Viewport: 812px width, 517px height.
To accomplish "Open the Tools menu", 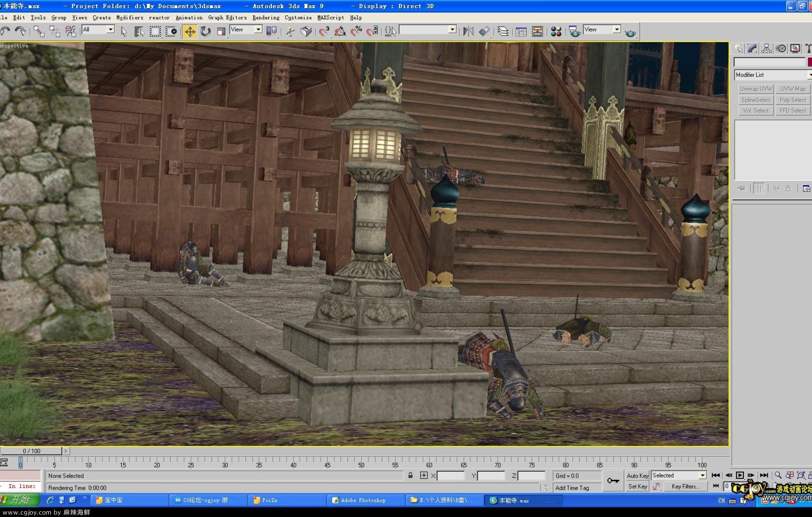I will coord(38,17).
